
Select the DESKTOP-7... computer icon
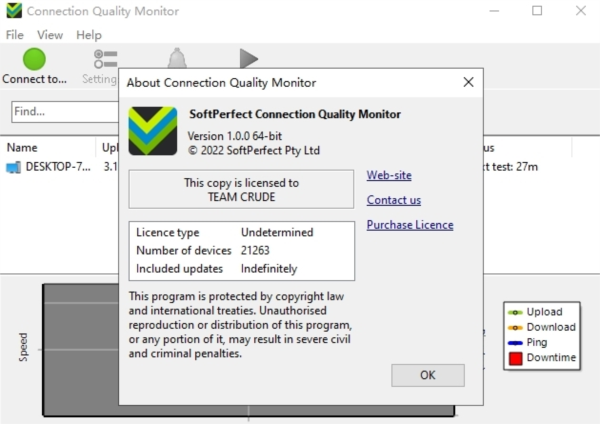13,167
